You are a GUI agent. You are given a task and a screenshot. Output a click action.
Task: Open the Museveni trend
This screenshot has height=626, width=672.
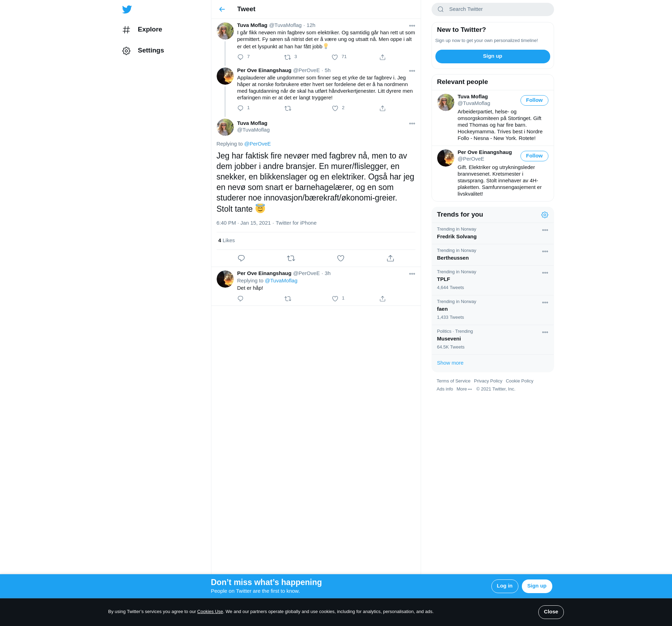point(492,340)
